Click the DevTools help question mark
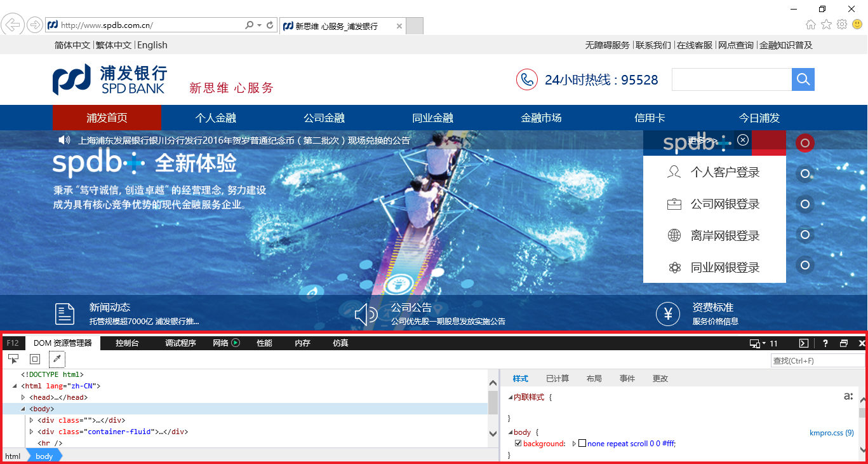Viewport: 868px width, 464px height. 825,343
